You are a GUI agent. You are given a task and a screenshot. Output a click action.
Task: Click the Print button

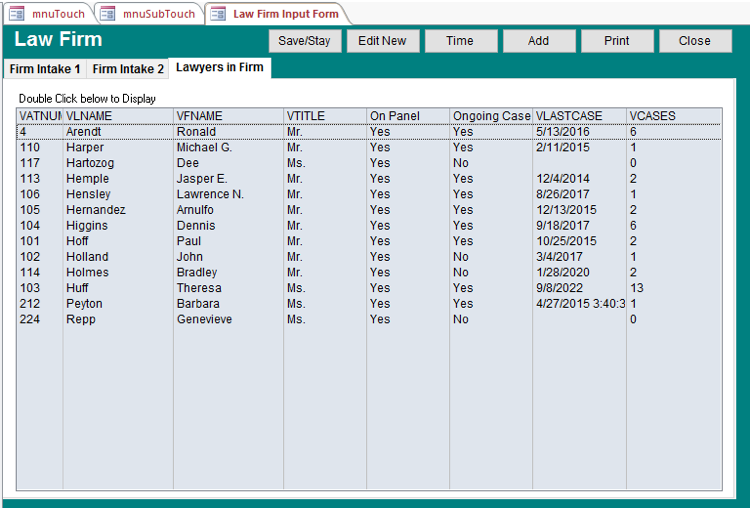pos(617,41)
